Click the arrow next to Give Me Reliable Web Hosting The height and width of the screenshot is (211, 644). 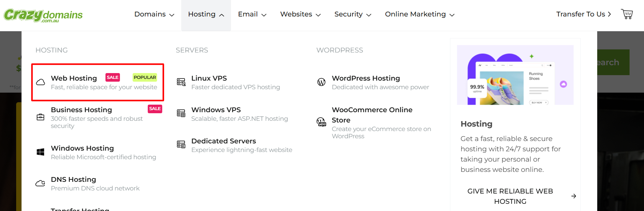574,196
